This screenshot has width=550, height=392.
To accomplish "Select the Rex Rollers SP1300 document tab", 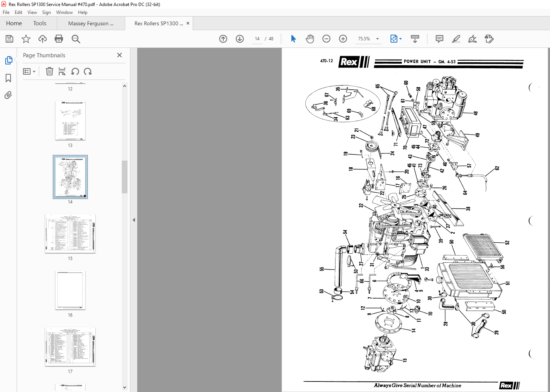I will pyautogui.click(x=159, y=23).
